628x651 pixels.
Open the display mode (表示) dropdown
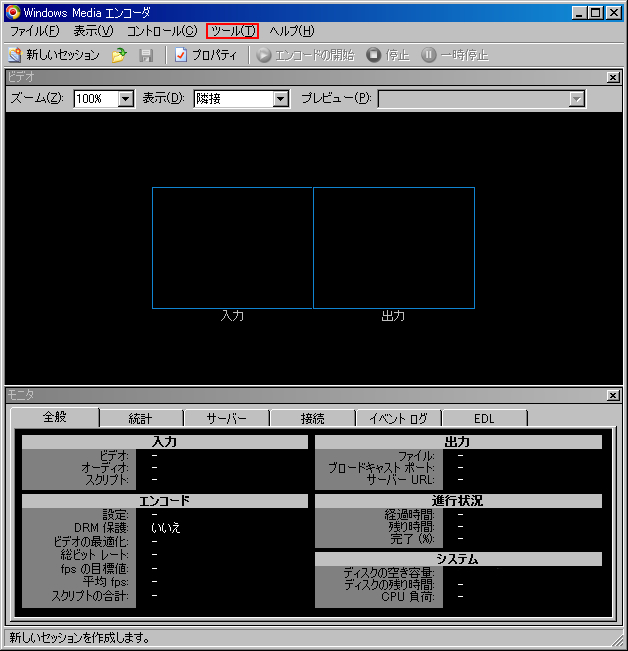point(280,98)
